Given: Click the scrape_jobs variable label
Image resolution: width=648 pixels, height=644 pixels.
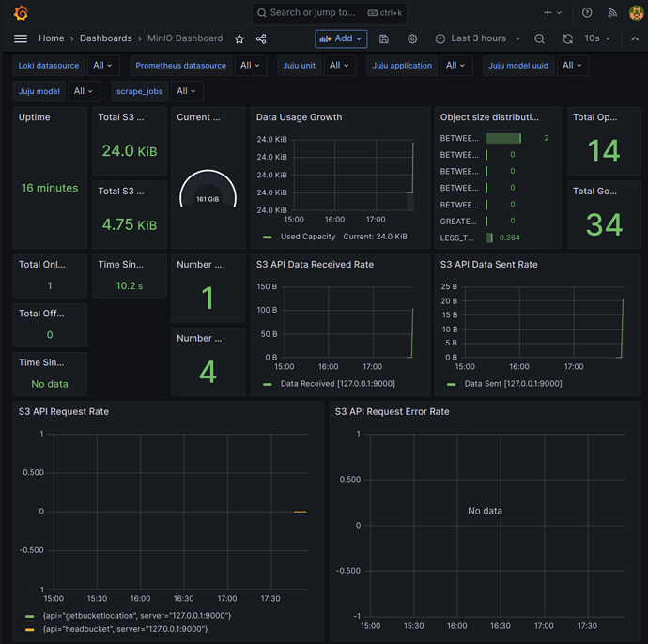Looking at the screenshot, I should (x=140, y=91).
